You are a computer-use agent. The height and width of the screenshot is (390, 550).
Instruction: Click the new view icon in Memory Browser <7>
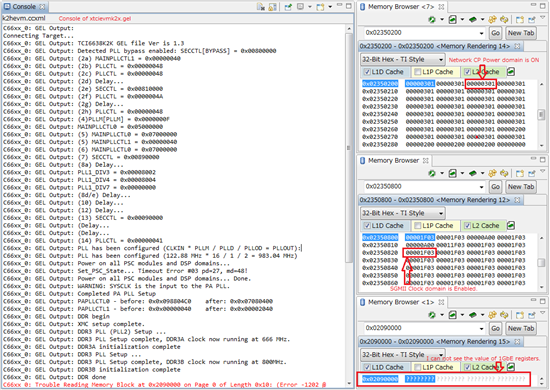pos(520,20)
